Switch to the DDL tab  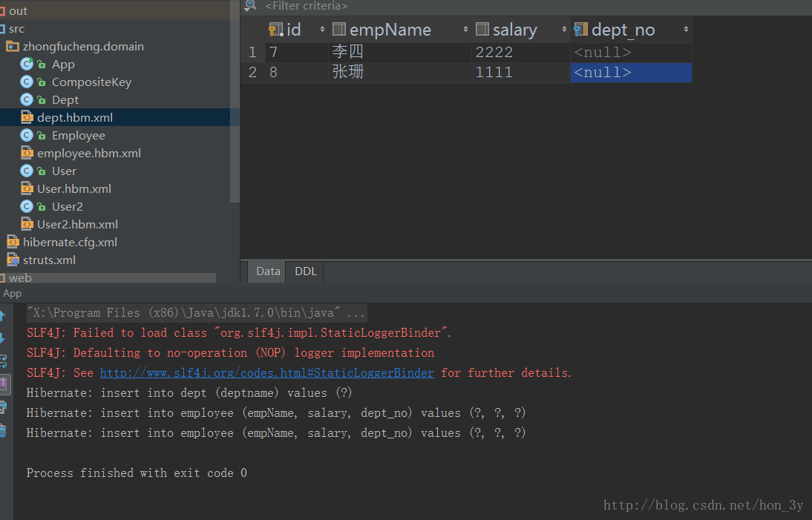click(306, 271)
